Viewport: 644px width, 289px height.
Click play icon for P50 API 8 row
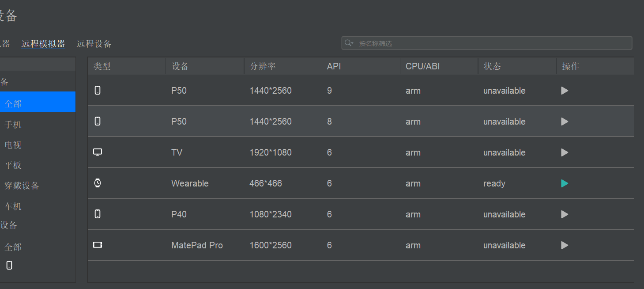pos(564,122)
